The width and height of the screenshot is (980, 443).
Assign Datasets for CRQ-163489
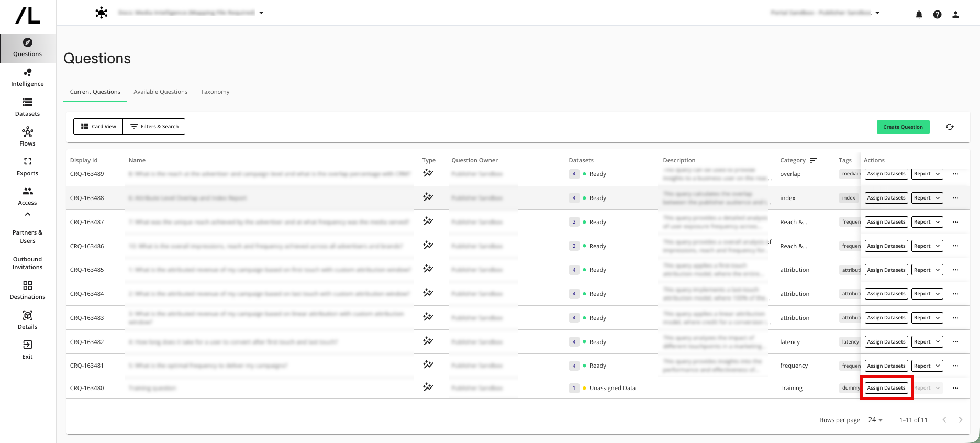[x=886, y=174]
